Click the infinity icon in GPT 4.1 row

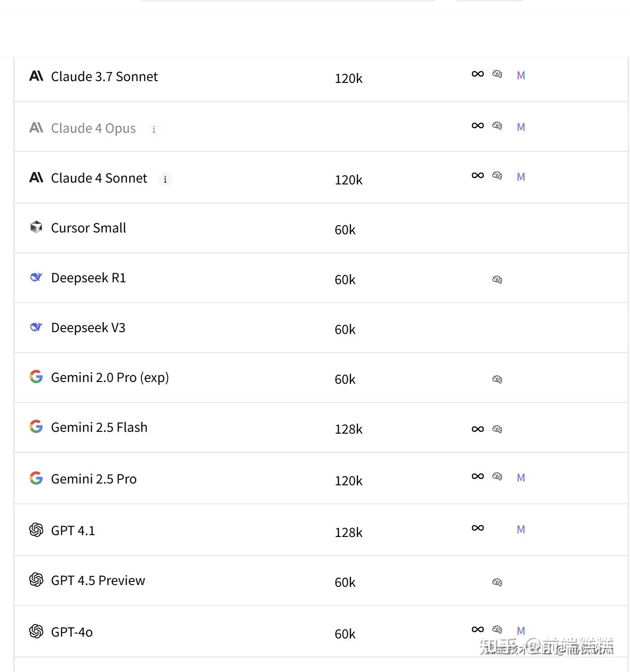478,528
